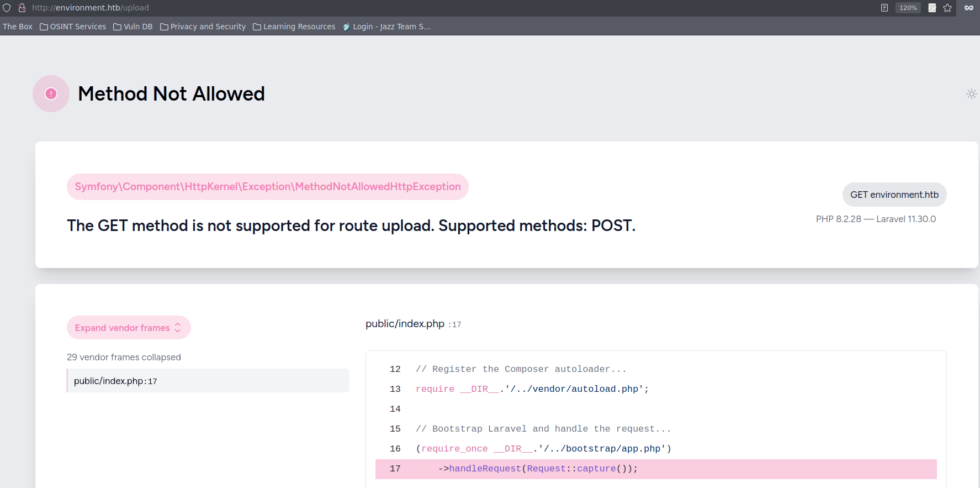Open the OSINT Services bookmark folder

pos(73,27)
